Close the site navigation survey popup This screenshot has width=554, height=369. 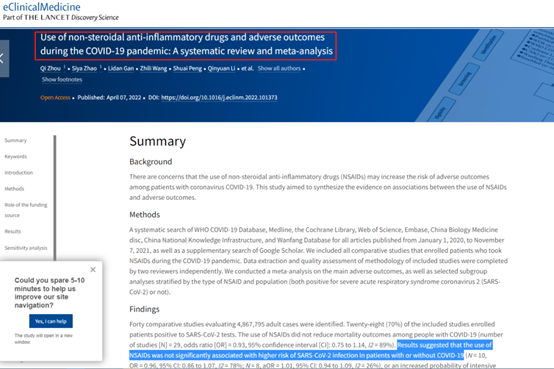pos(93,270)
